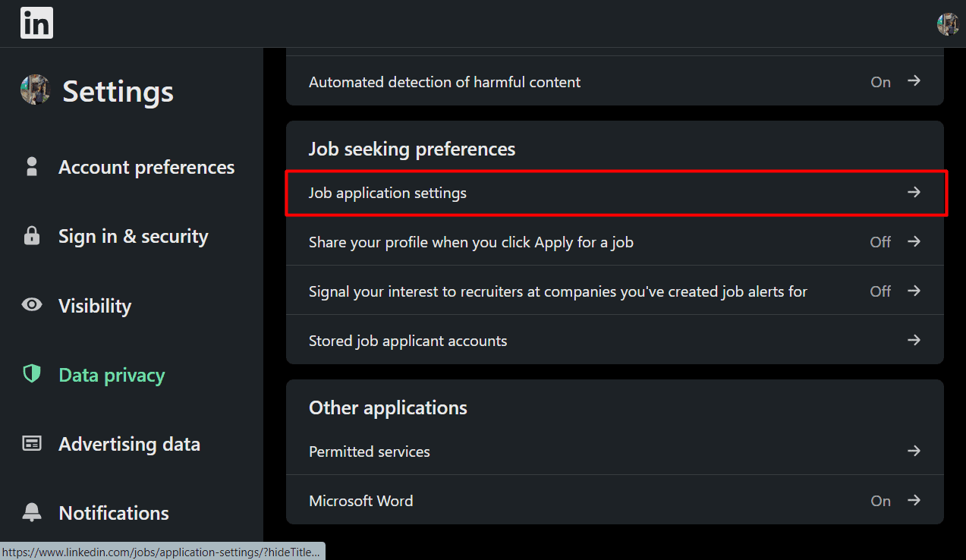
Task: Open Automated detection of harmful content
Action: (615, 81)
